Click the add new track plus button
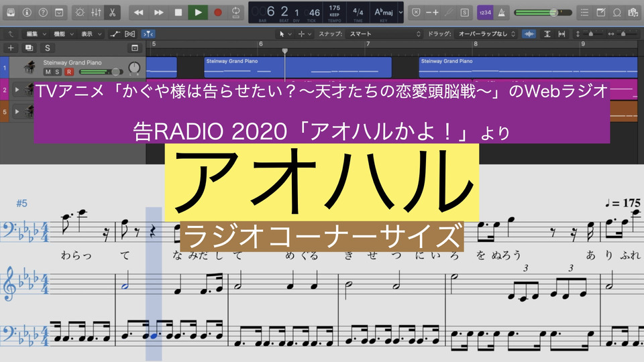This screenshot has width=644, height=362. pos(10,48)
